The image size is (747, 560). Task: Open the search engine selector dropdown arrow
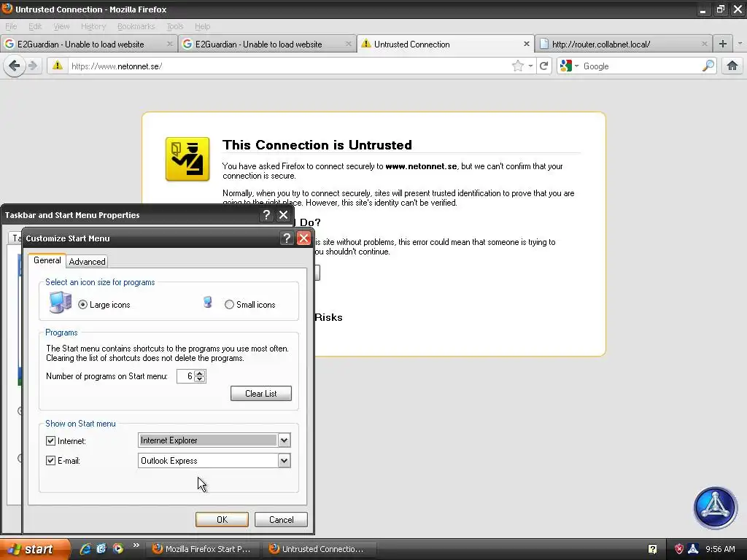[576, 66]
